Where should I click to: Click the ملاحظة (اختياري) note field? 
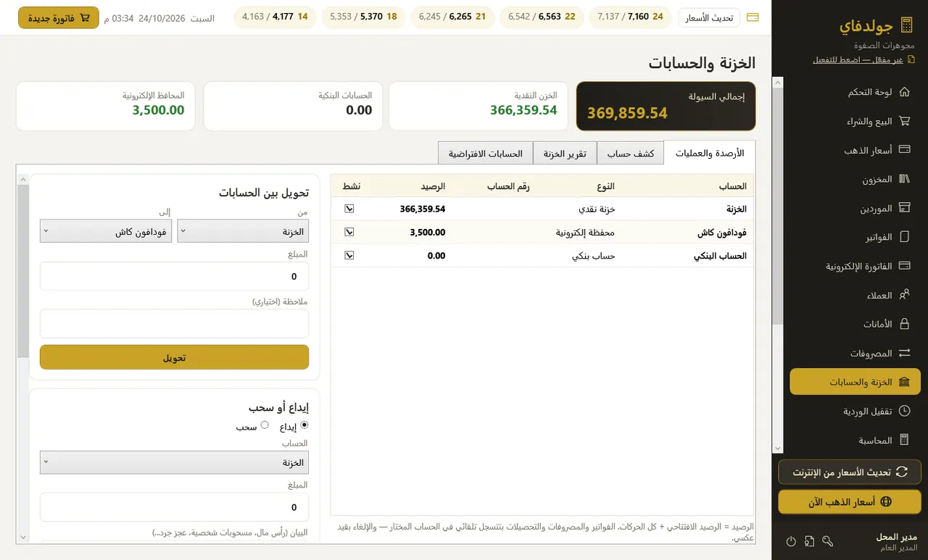point(174,324)
